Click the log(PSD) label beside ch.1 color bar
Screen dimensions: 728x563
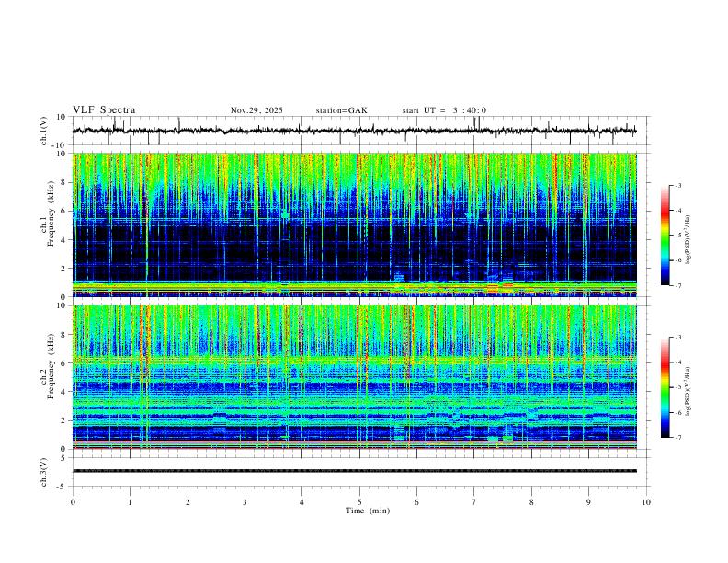(688, 240)
